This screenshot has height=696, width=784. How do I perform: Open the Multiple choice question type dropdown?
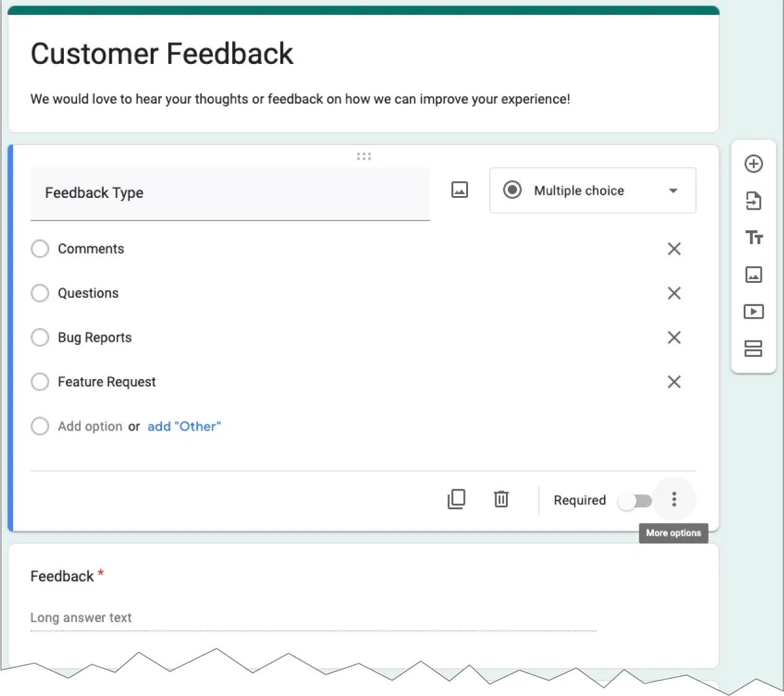pyautogui.click(x=592, y=190)
